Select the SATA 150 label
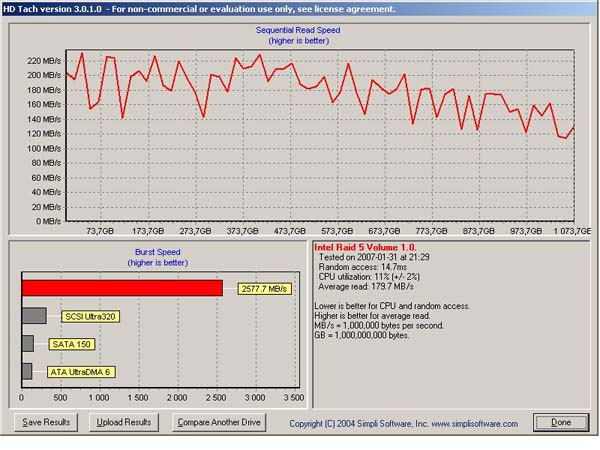Screen dimensions: 600x450 [72, 344]
